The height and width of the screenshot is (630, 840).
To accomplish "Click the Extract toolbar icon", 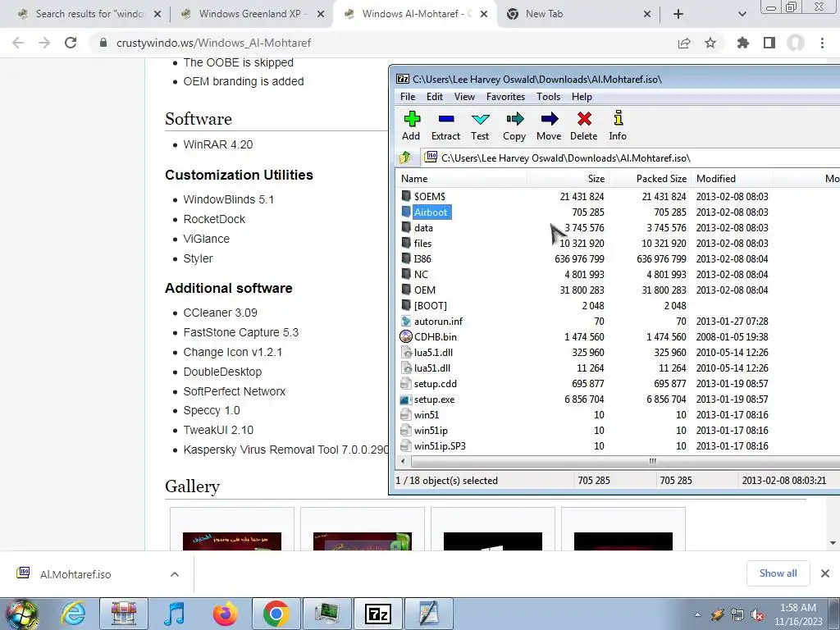I will click(445, 126).
